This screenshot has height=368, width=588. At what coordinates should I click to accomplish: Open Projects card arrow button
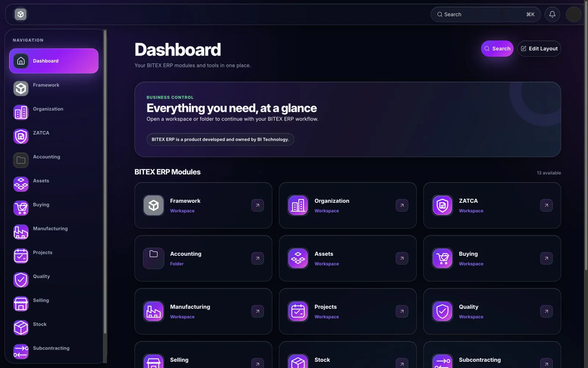(x=402, y=311)
